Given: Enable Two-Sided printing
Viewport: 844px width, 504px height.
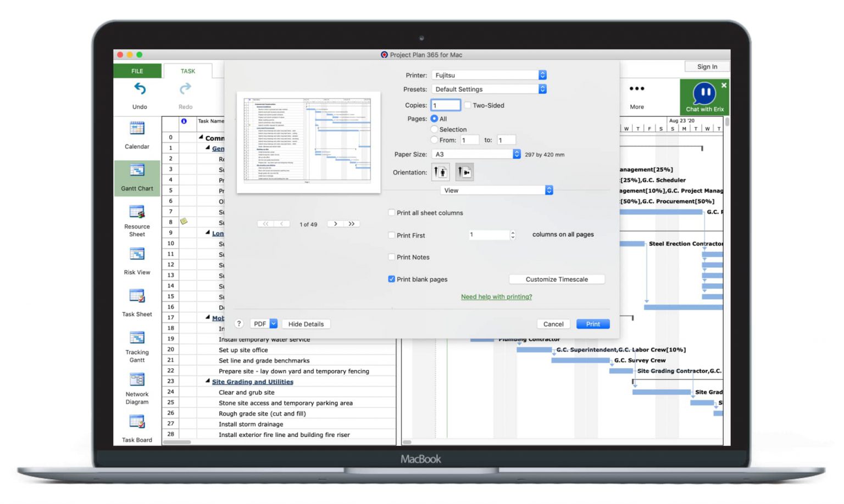Looking at the screenshot, I should point(468,105).
